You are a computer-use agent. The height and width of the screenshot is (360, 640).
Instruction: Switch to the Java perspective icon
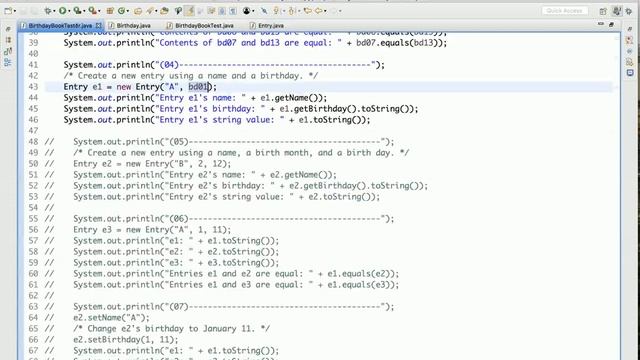617,11
